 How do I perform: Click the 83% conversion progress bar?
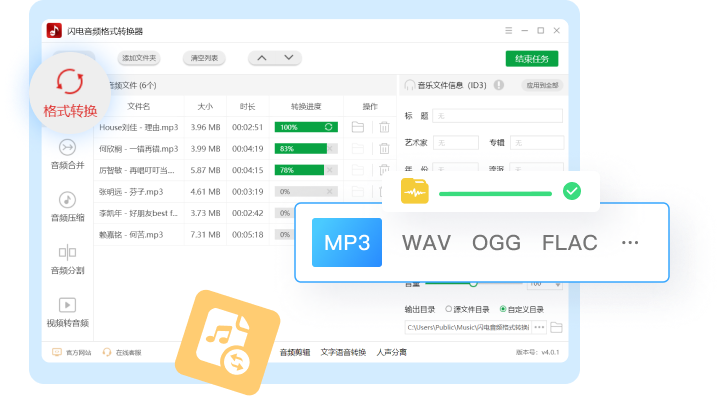point(306,149)
